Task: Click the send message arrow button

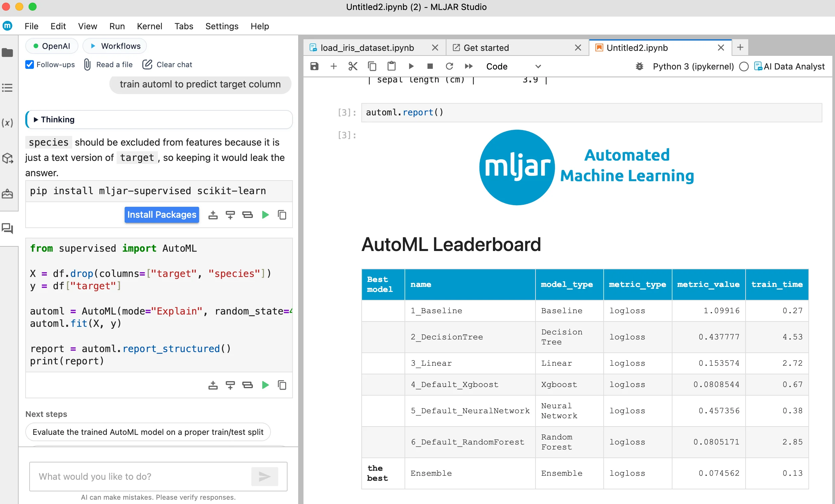Action: tap(265, 476)
